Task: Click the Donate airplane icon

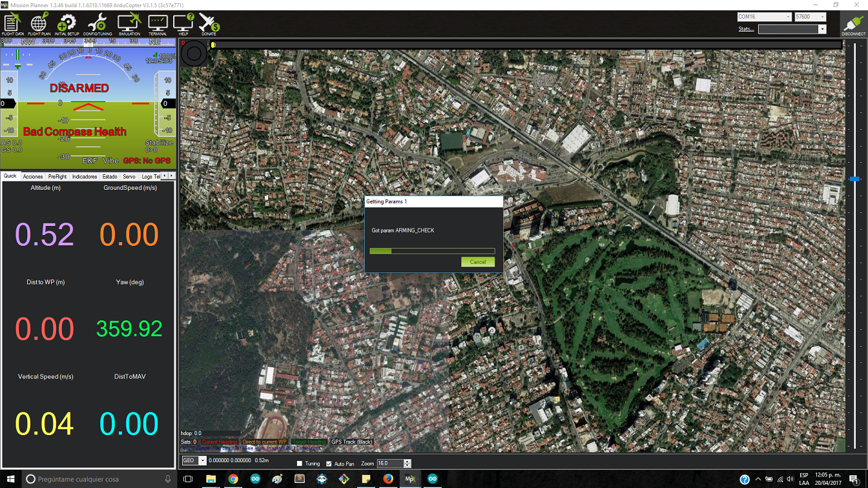Action: tap(209, 24)
